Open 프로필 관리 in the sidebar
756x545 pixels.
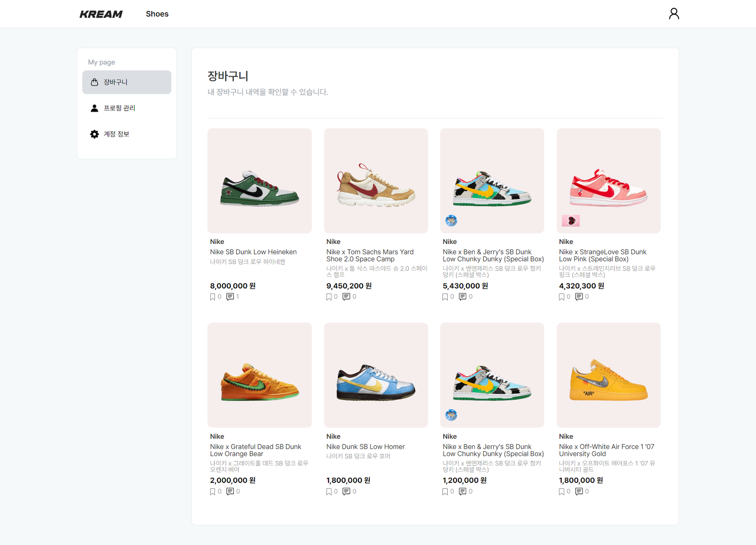click(127, 108)
